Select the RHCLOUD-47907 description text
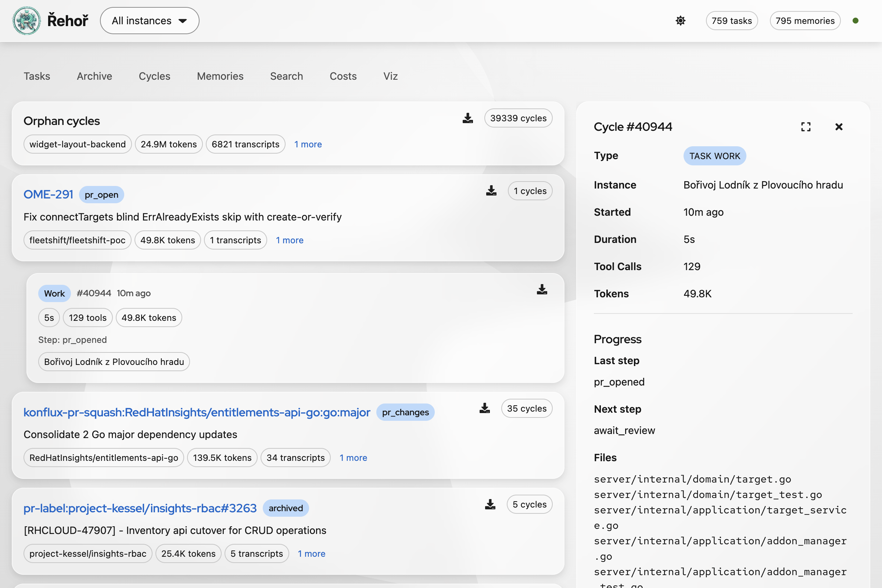 [175, 531]
